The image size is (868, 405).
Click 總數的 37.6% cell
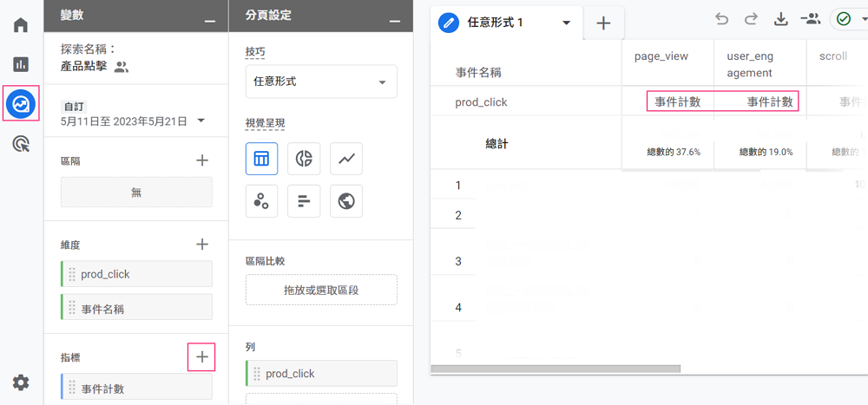coord(674,152)
